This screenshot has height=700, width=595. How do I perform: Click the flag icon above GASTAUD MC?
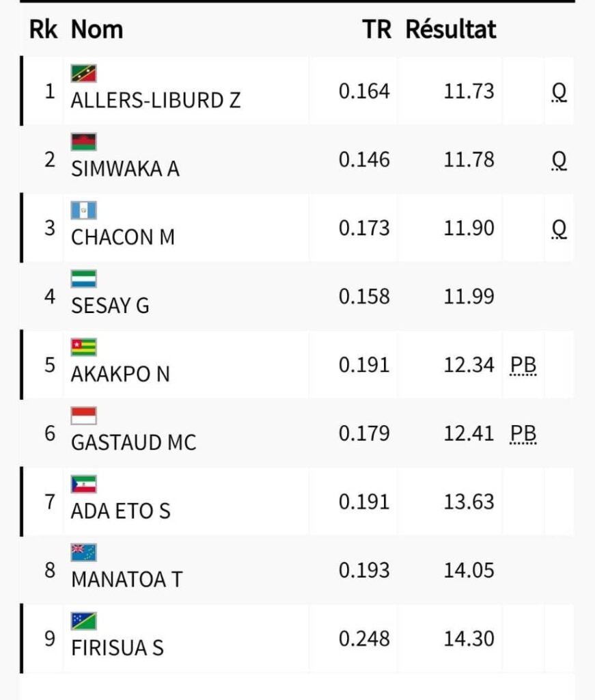tap(84, 416)
